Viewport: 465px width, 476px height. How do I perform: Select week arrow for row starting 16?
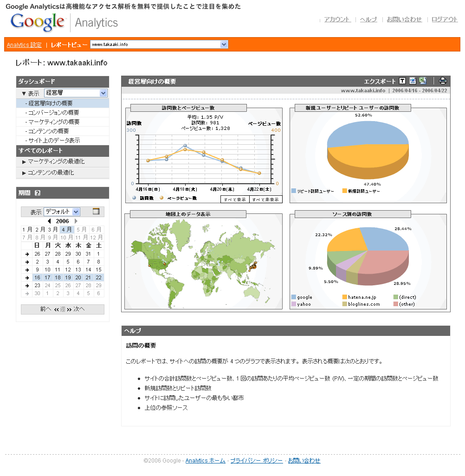(27, 278)
